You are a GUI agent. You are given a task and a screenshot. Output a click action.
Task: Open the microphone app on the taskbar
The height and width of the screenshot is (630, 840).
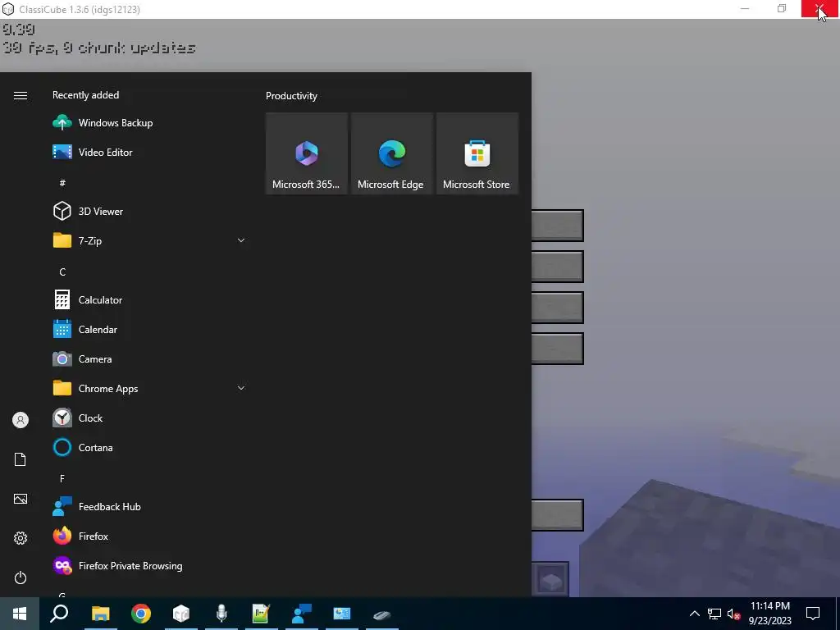pyautogui.click(x=221, y=614)
